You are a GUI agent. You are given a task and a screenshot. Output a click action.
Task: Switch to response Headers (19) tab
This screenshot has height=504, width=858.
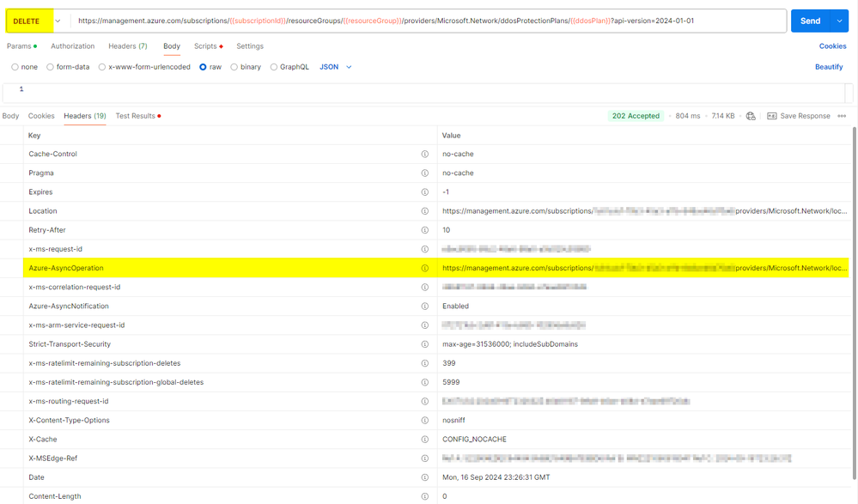(85, 116)
